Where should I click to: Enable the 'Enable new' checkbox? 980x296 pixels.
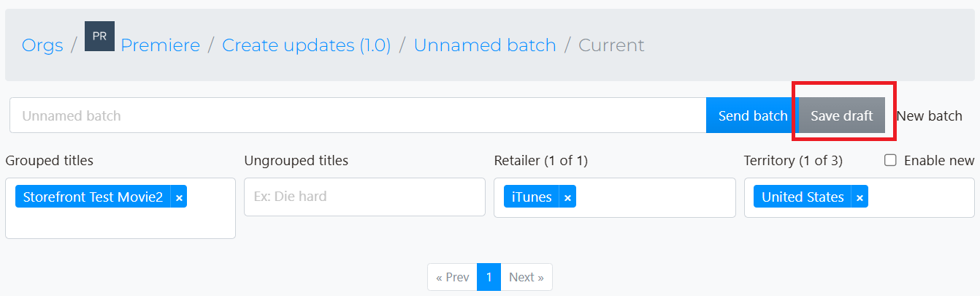pos(890,160)
